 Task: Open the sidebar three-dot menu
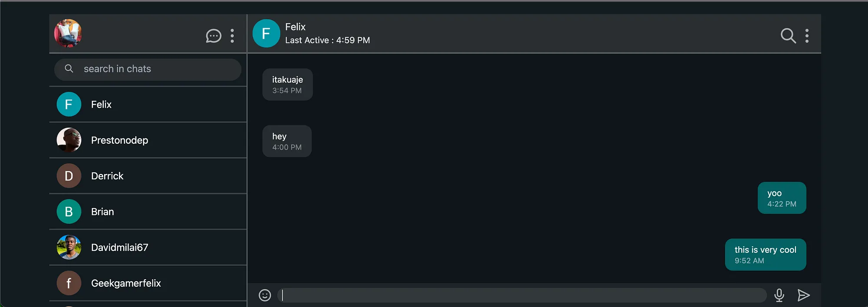click(233, 36)
